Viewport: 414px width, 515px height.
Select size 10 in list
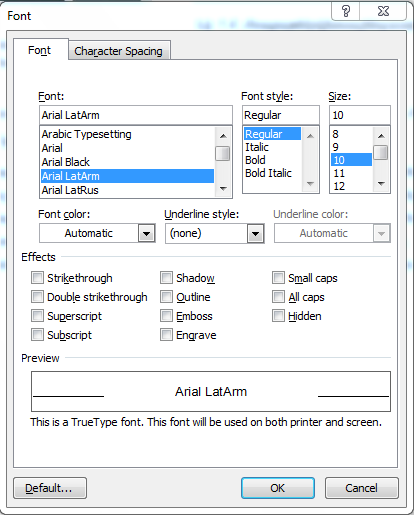tap(351, 160)
